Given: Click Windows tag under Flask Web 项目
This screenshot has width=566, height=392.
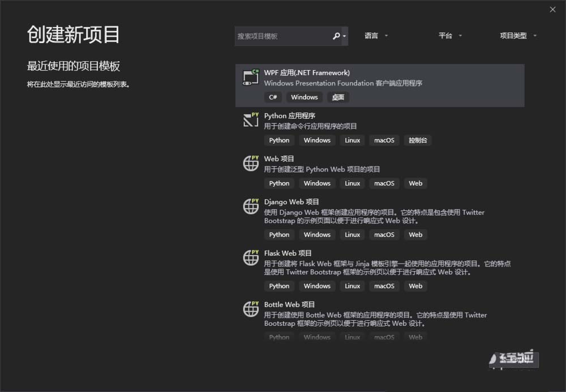Looking at the screenshot, I should (x=317, y=286).
